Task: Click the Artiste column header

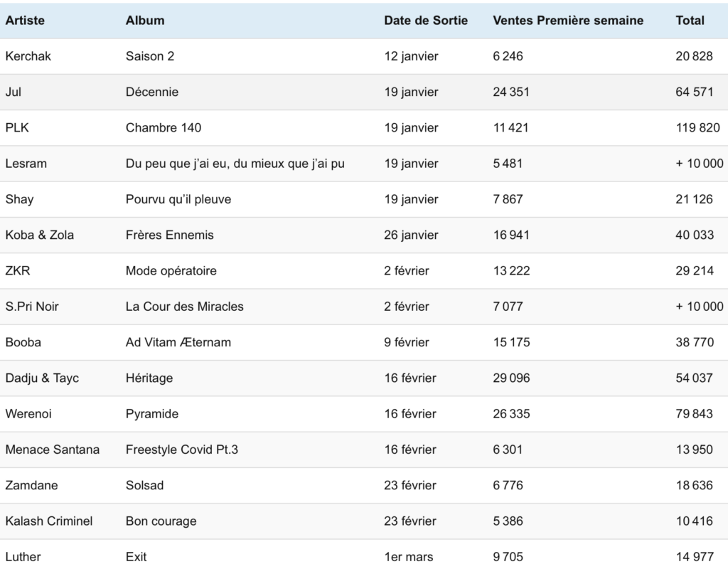Action: pyautogui.click(x=25, y=21)
